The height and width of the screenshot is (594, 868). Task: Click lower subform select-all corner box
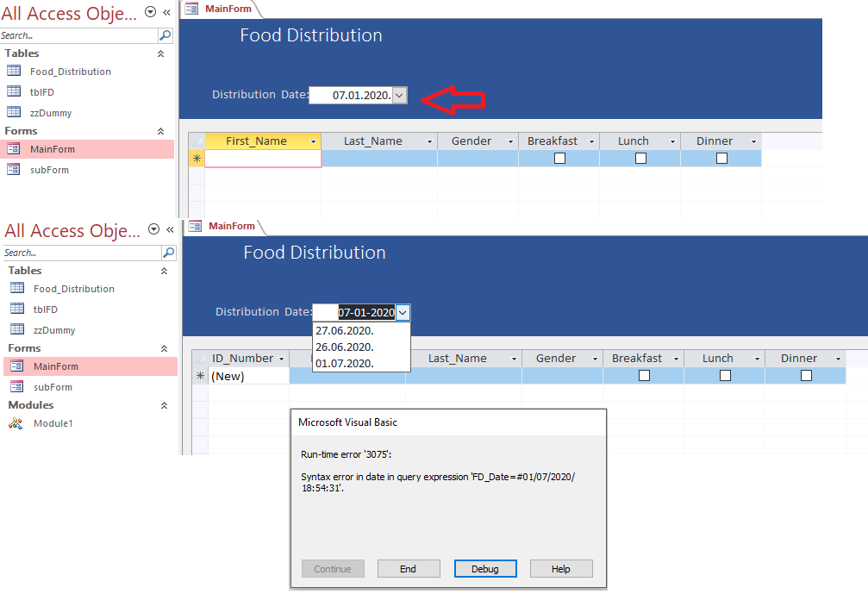click(x=200, y=358)
